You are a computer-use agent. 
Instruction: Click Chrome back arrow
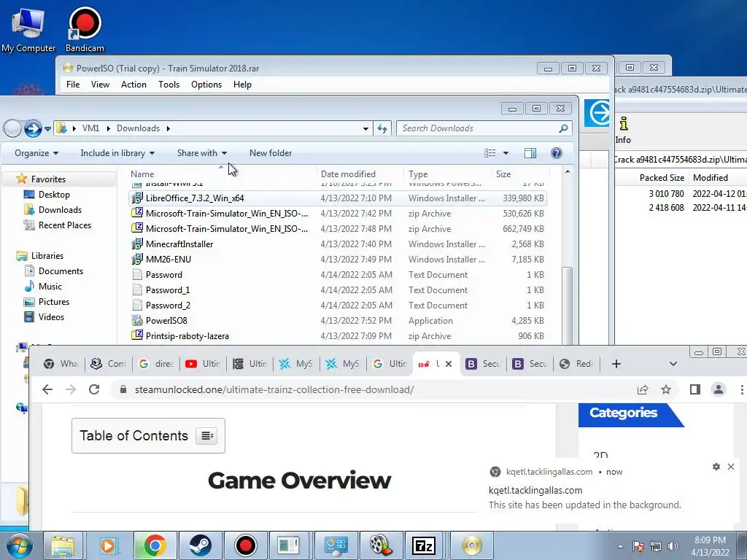(x=47, y=389)
